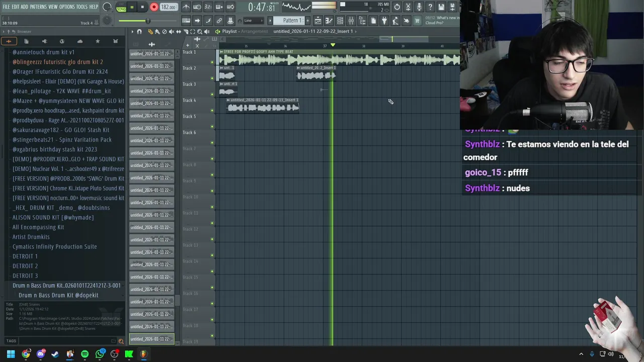Open the OPTIONS menu
The image size is (644, 362).
point(67,7)
